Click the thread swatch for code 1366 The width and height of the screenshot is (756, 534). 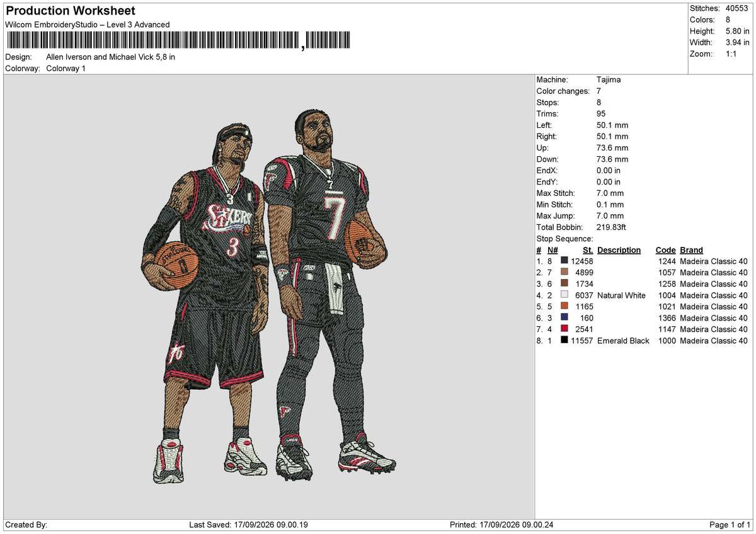tap(564, 317)
